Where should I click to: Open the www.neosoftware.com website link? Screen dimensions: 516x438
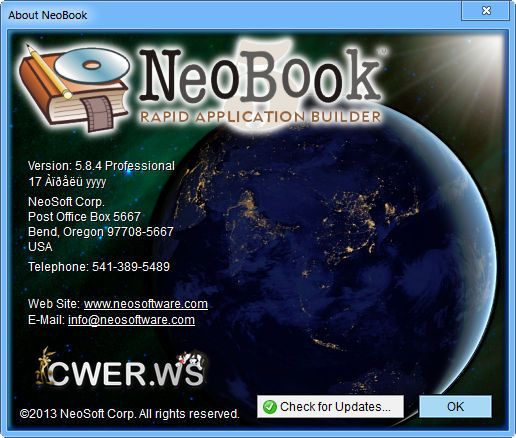pos(146,304)
